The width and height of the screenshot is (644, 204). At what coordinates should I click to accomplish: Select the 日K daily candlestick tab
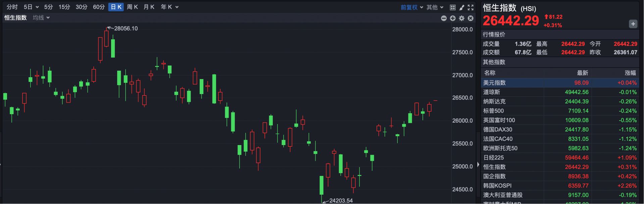click(116, 7)
